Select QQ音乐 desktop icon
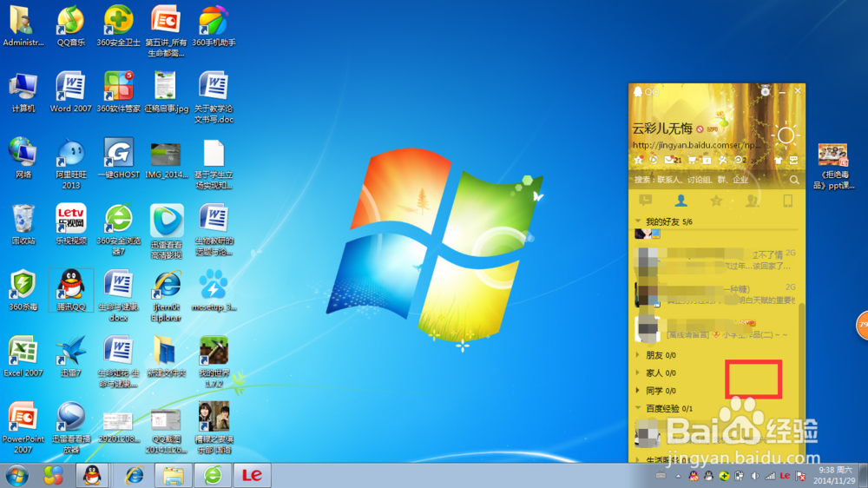The height and width of the screenshot is (488, 868). pos(71,26)
